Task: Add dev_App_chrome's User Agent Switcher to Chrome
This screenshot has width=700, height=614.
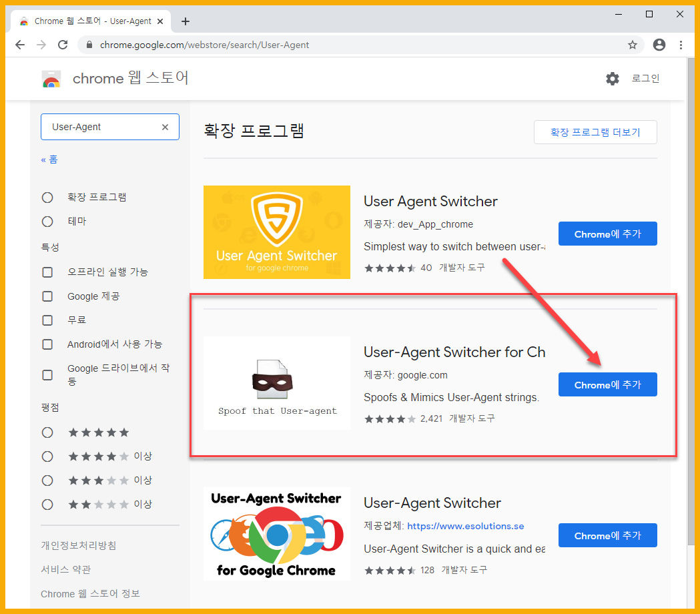Action: click(608, 234)
